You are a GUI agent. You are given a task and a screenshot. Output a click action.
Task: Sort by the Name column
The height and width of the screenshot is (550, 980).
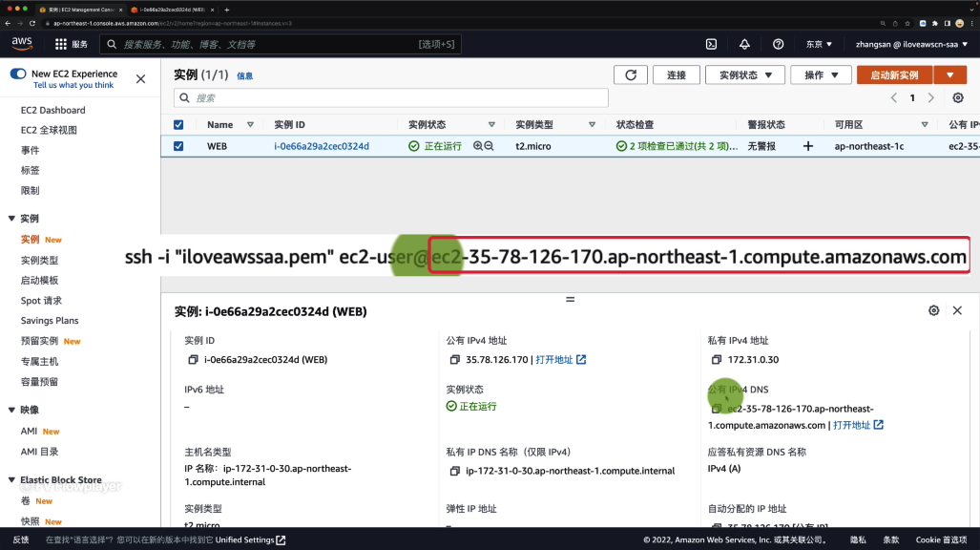coord(250,125)
